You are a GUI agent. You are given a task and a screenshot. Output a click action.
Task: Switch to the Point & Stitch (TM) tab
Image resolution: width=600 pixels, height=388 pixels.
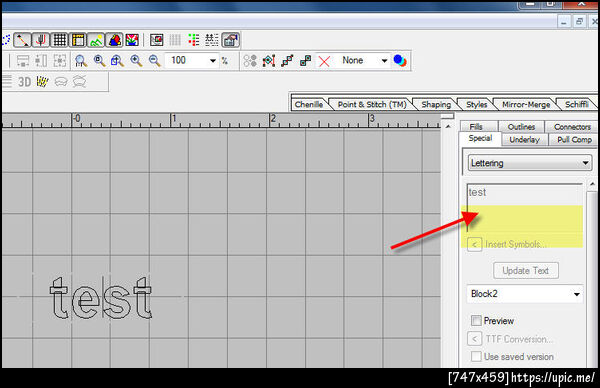coord(372,104)
